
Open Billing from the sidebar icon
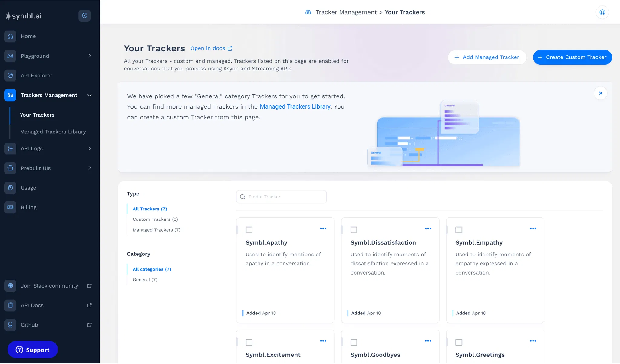10,207
